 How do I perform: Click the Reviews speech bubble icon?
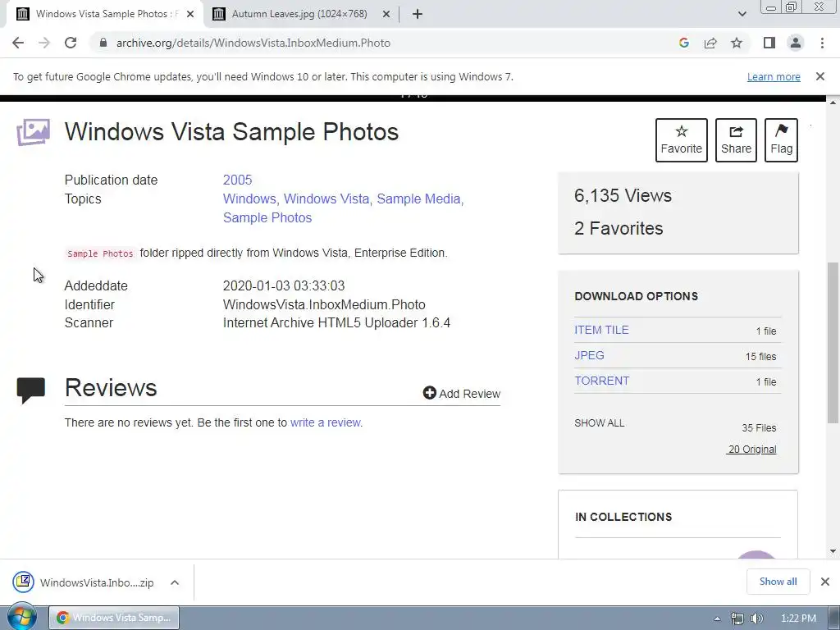pos(31,390)
